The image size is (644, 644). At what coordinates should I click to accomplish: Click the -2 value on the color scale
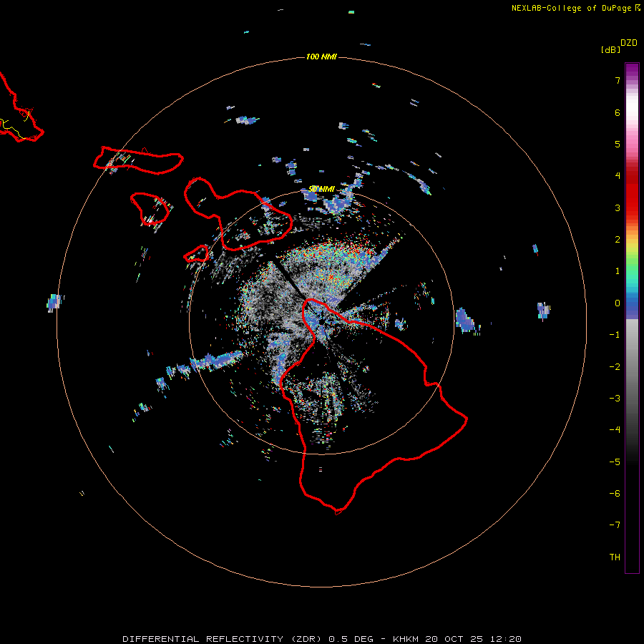pos(615,367)
